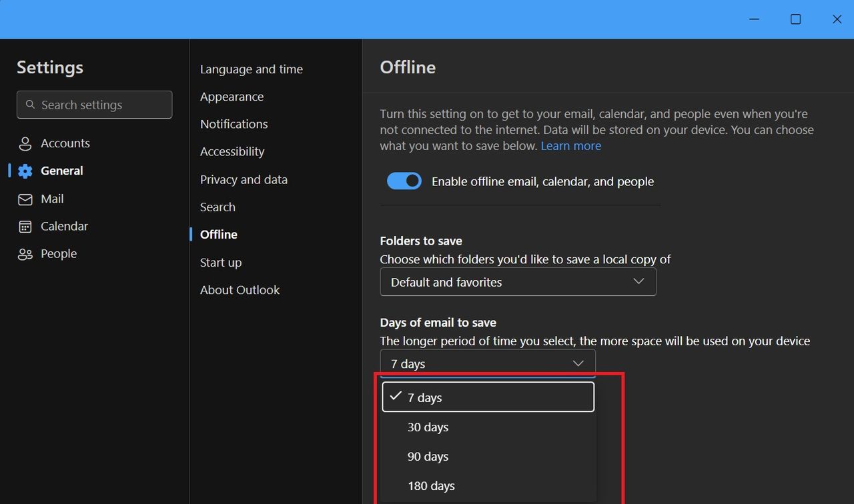The height and width of the screenshot is (504, 854).
Task: Open the Learn more link
Action: 570,146
